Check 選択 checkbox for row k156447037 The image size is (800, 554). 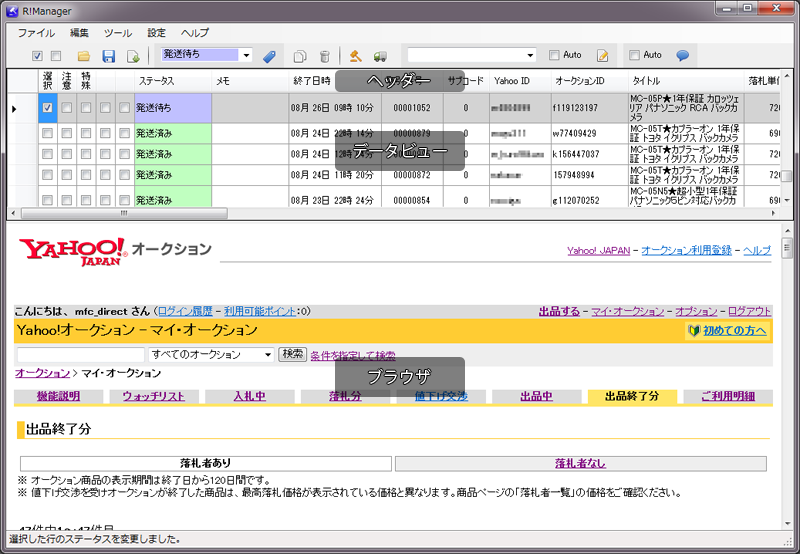[x=47, y=154]
